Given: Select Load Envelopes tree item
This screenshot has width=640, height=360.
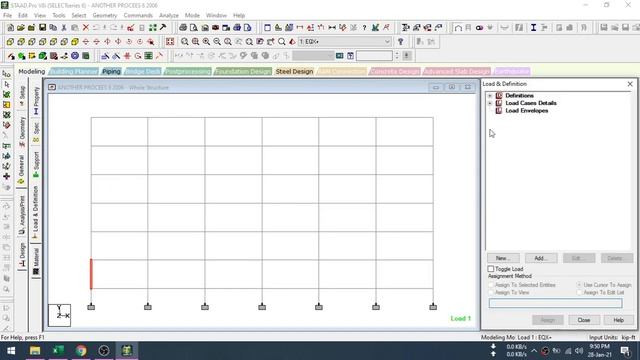Looking at the screenshot, I should tap(527, 111).
